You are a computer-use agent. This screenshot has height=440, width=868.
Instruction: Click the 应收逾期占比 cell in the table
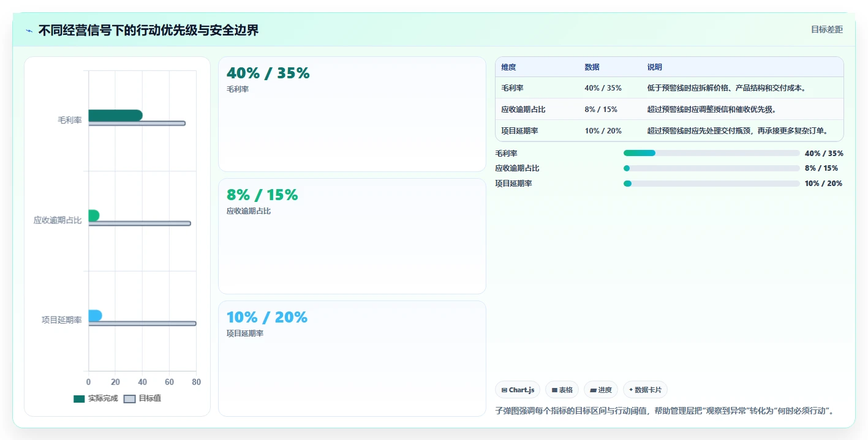tap(523, 109)
